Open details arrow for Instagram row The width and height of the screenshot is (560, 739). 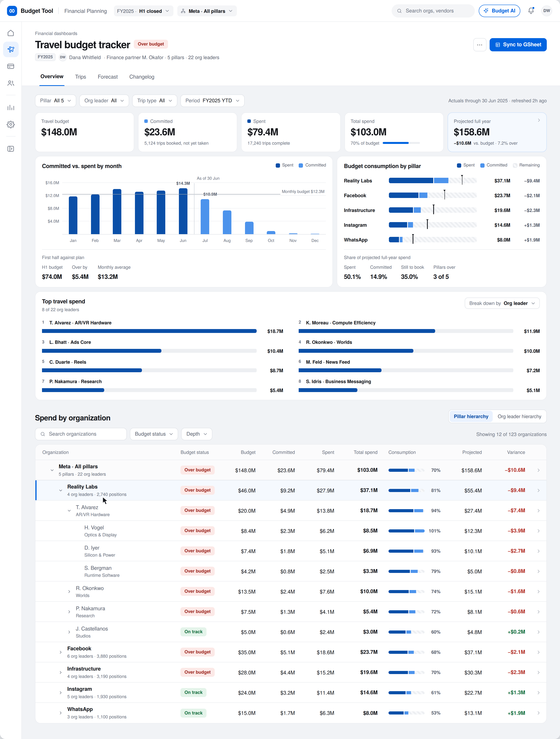[538, 693]
